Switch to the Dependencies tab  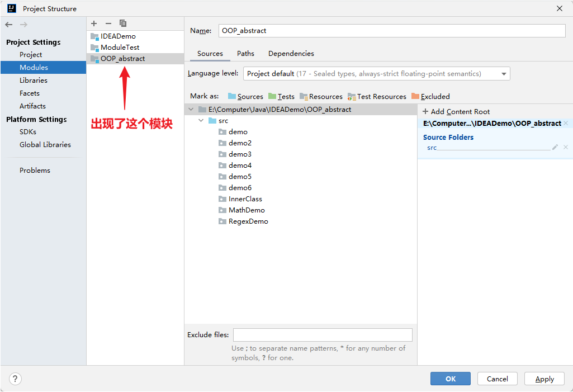(x=291, y=53)
